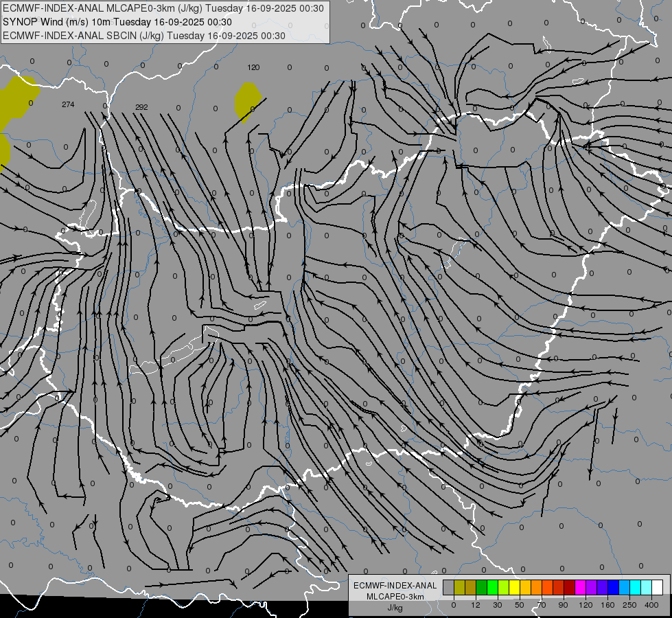Screen dimensions: 672x618
Task: Click the legend value 70
Action: point(542,605)
